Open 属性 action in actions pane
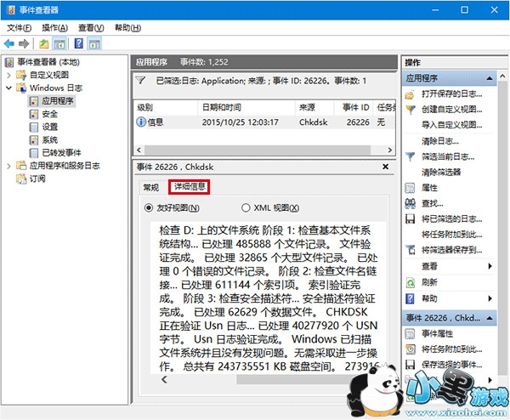Image resolution: width=510 pixels, height=420 pixels. [x=429, y=188]
